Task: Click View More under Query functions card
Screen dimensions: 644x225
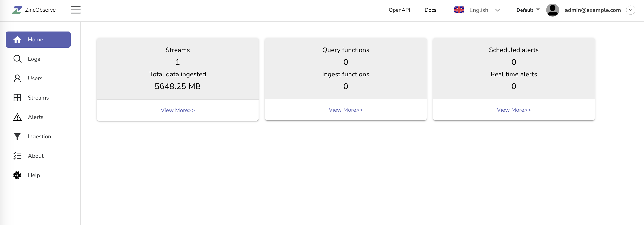Action: [x=345, y=110]
